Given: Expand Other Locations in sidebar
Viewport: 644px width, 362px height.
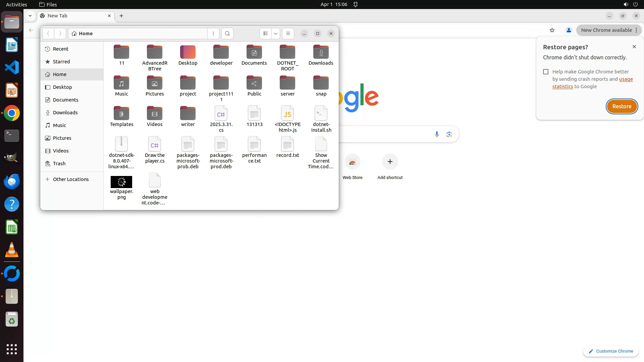Looking at the screenshot, I should coord(71,179).
